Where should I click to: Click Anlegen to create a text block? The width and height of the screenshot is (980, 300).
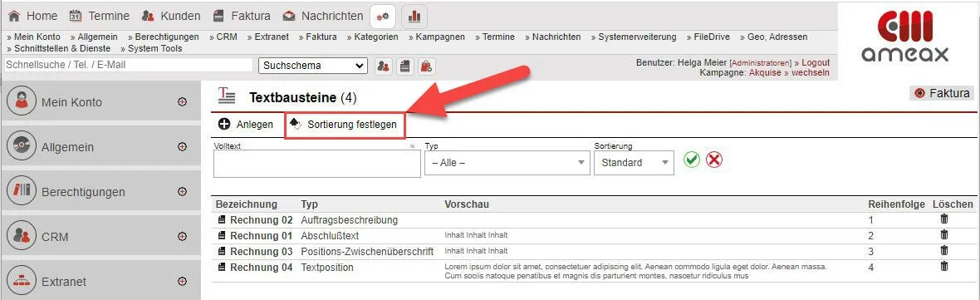tap(246, 125)
